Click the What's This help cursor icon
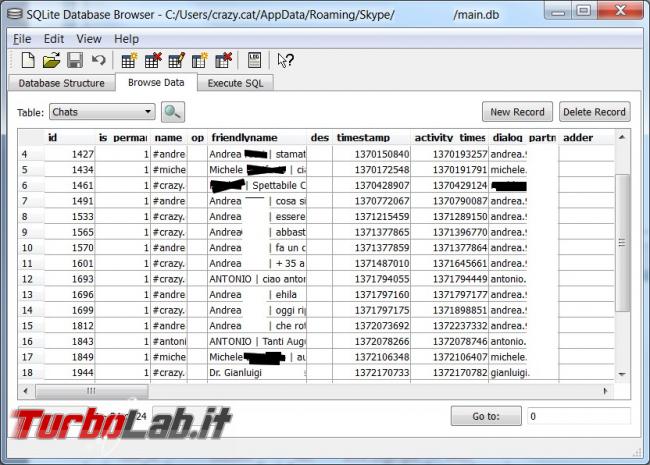 [x=285, y=61]
